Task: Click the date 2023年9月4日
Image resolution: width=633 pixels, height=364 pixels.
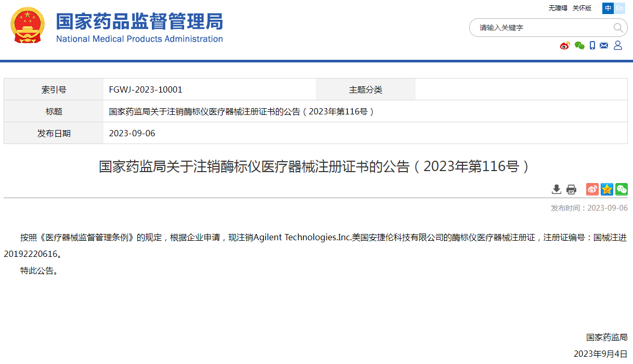Action: click(x=601, y=354)
